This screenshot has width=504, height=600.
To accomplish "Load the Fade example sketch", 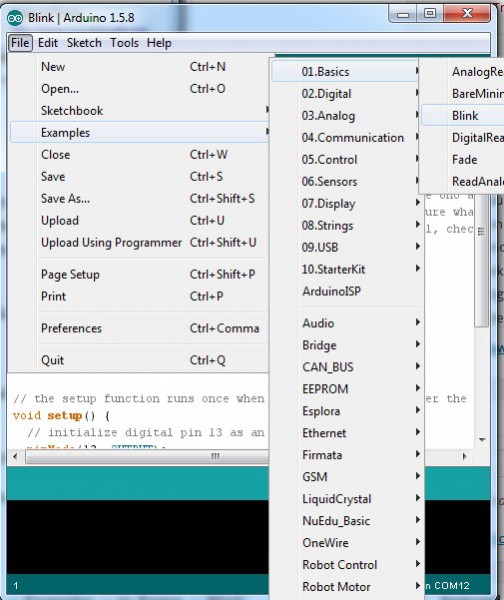I will click(463, 160).
